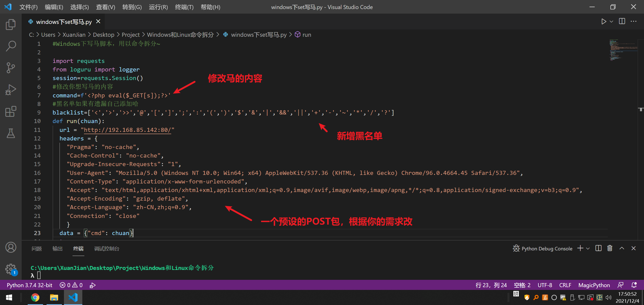The height and width of the screenshot is (305, 644).
Task: Open Google Chrome from taskbar
Action: (35, 297)
